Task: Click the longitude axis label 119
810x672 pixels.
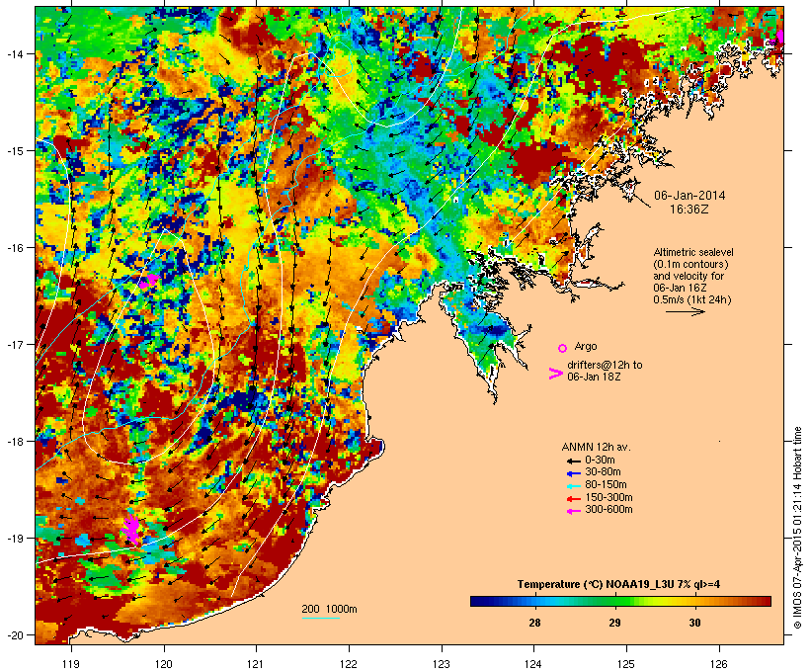Action: 71,664
